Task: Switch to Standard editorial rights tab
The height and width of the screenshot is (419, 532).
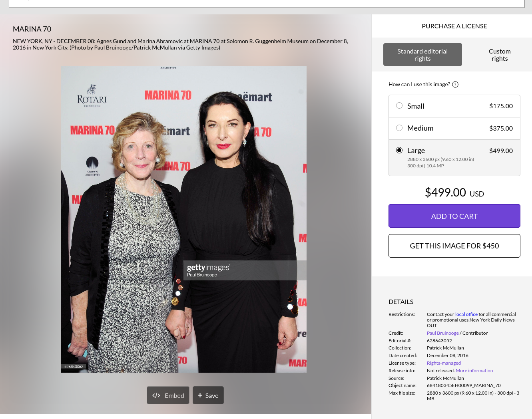Action: (422, 55)
